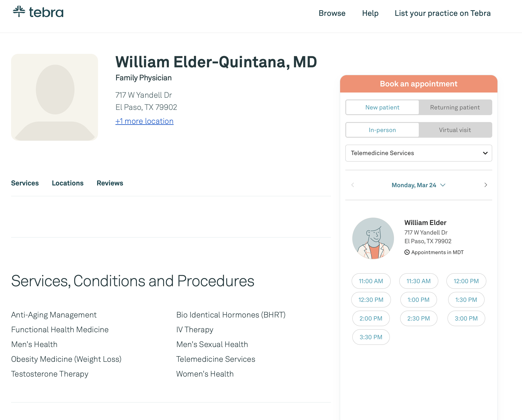Open the Telemedicine Services dropdown
The width and height of the screenshot is (522, 420).
(x=418, y=153)
